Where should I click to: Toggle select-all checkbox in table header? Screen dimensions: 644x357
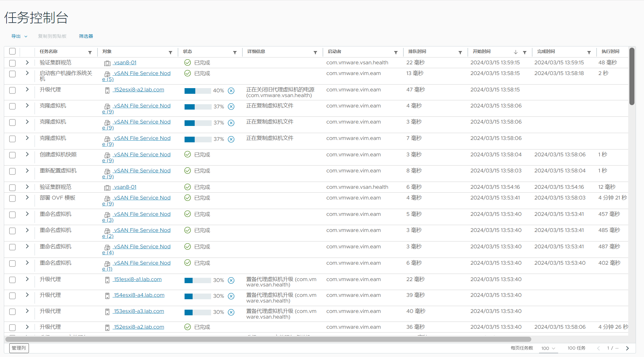(12, 51)
